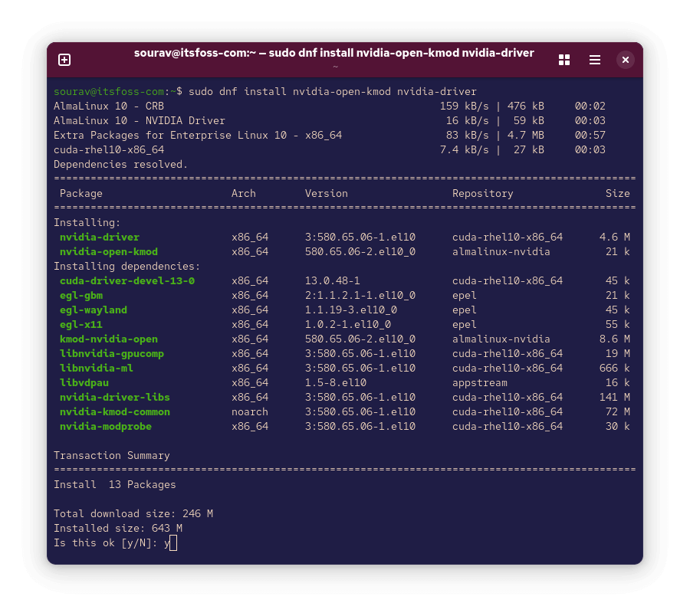Screen dimensions: 690x616
Task: Click the libvdpau package entry
Action: [x=84, y=383]
